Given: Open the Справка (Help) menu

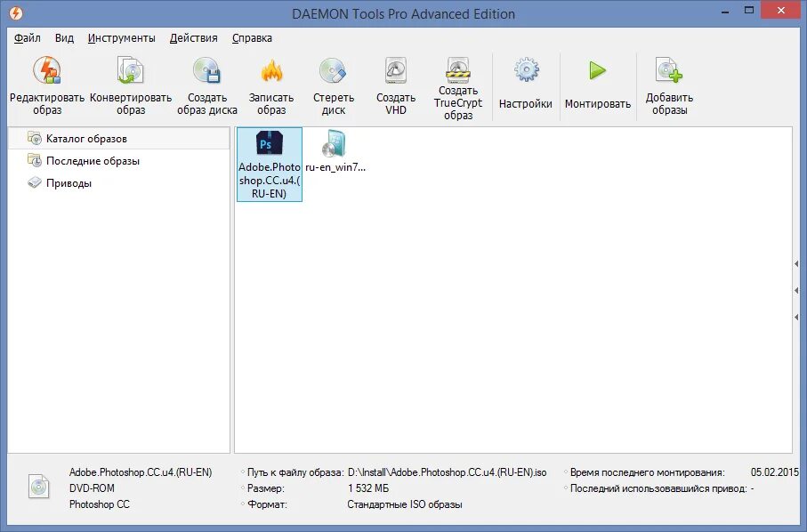Looking at the screenshot, I should click(x=252, y=38).
